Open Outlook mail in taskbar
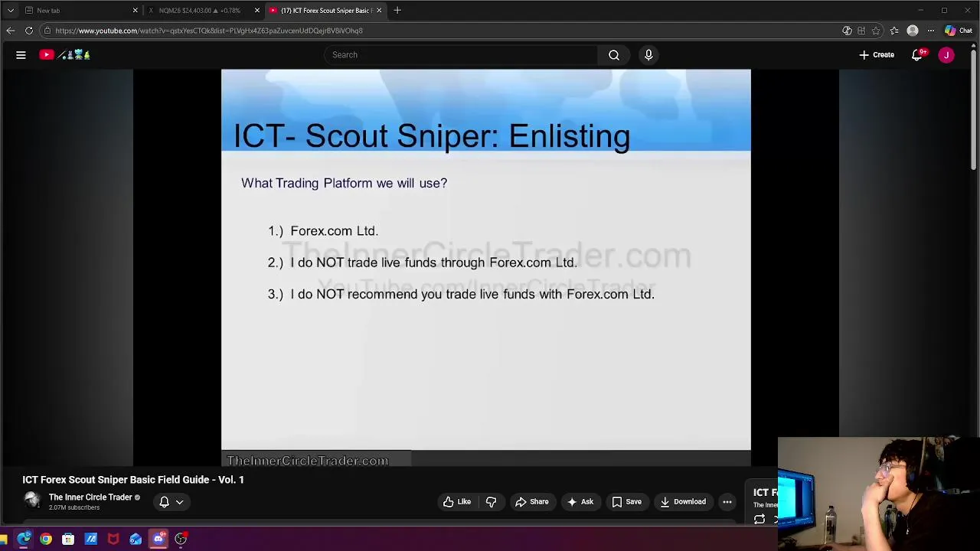This screenshot has height=551, width=980. coord(136,540)
